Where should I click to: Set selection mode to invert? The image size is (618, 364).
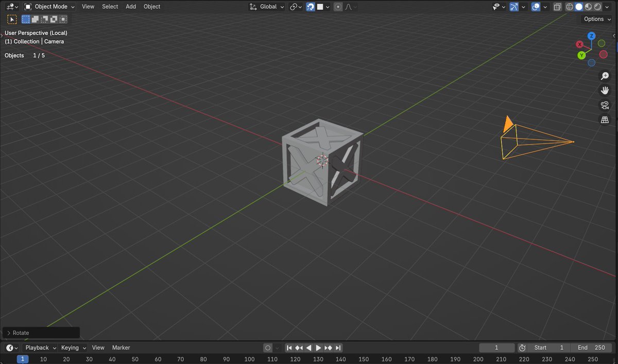(x=54, y=20)
